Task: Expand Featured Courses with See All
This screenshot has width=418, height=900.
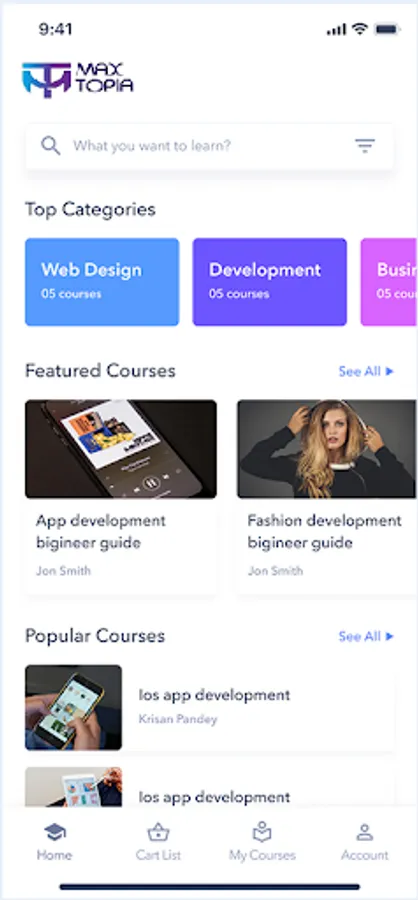Action: coord(366,371)
